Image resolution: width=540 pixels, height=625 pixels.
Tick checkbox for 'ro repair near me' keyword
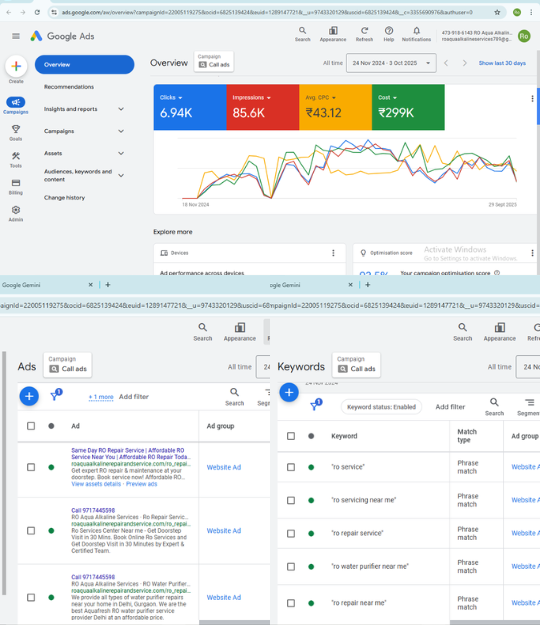[x=291, y=603]
